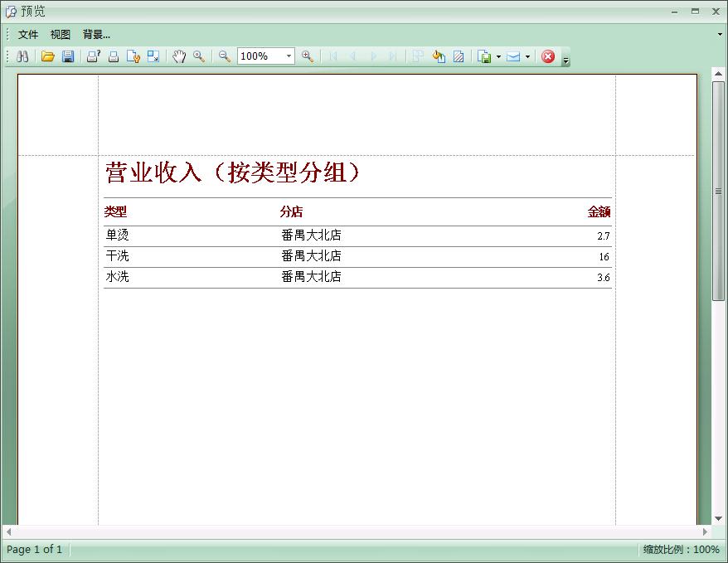Expand toolbar options arrow at toolbar end
Screen dimensions: 728x563
[x=566, y=61]
